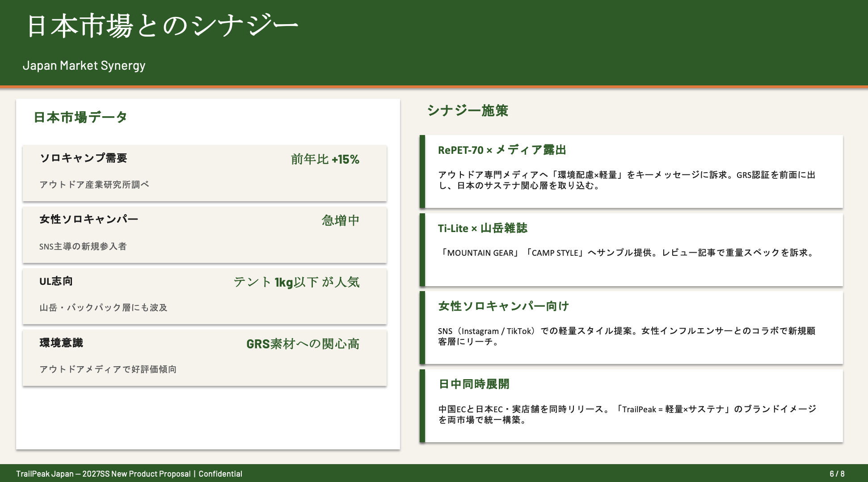The height and width of the screenshot is (482, 868).
Task: Select the UL志向 label
Action: (x=56, y=281)
